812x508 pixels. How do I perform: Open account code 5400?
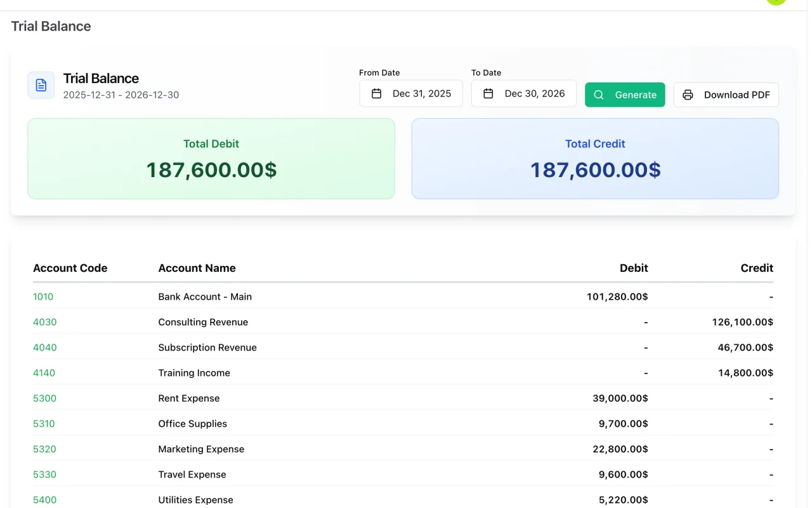(44, 500)
